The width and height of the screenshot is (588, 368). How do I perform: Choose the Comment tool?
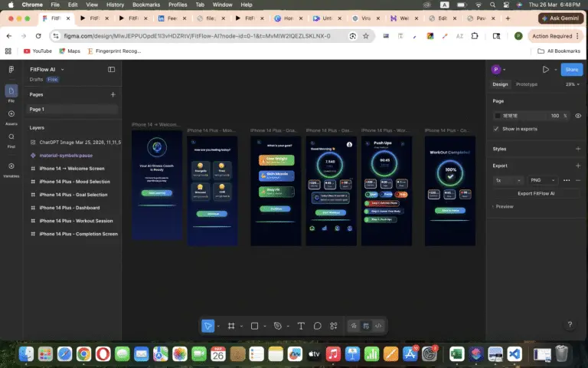317,326
